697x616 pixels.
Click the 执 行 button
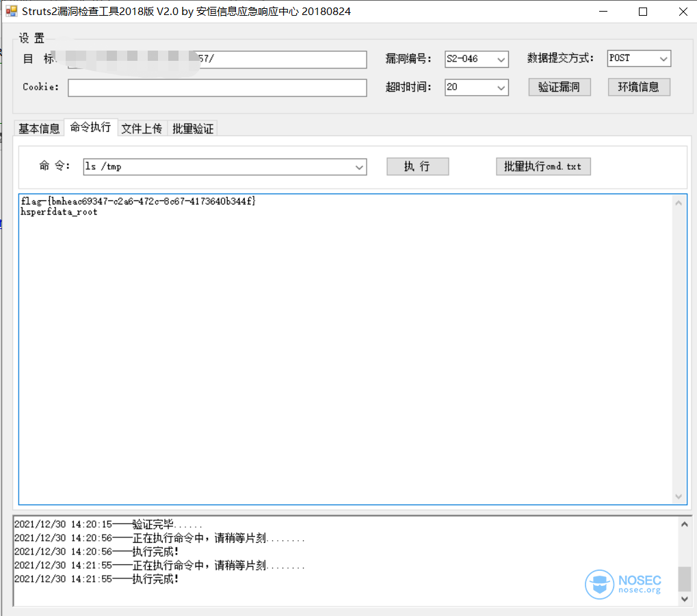coord(417,167)
